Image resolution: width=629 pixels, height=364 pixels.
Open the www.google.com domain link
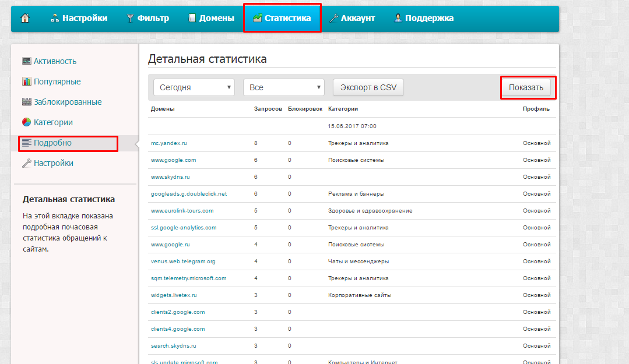pos(173,160)
